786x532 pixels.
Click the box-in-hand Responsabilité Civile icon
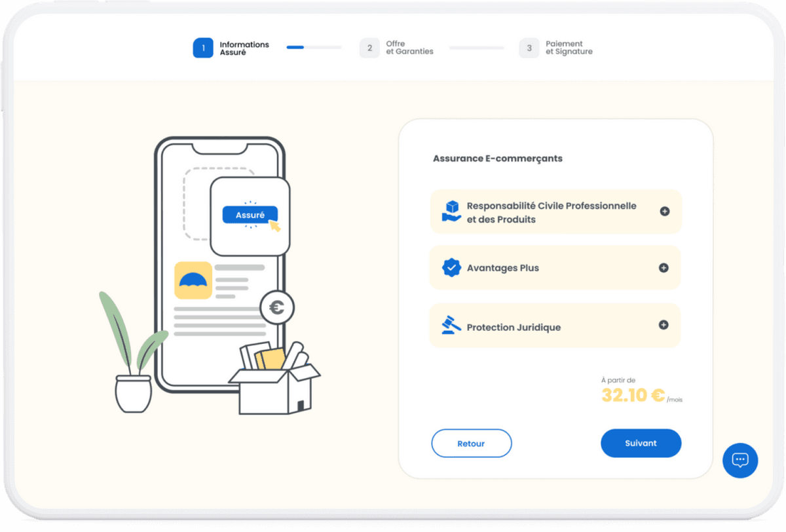tap(451, 211)
